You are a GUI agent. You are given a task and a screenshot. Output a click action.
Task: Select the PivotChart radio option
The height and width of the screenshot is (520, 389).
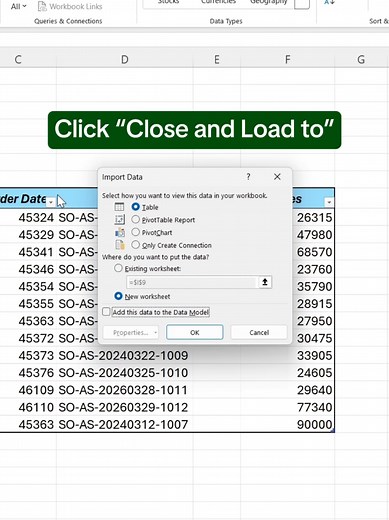135,232
